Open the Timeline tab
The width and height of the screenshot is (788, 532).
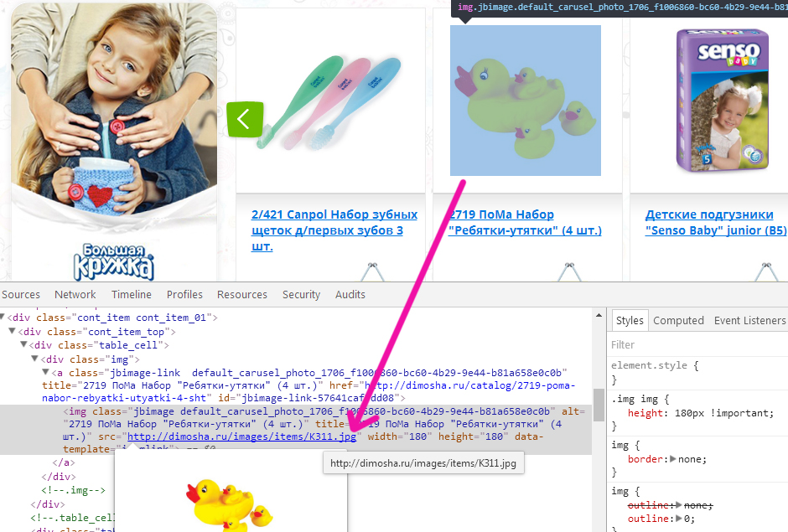131,295
